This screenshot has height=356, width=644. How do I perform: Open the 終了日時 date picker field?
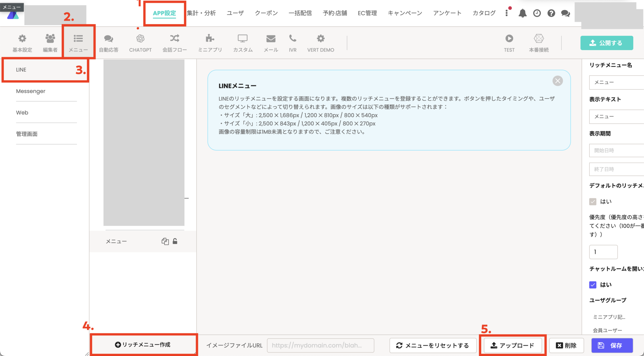point(616,169)
